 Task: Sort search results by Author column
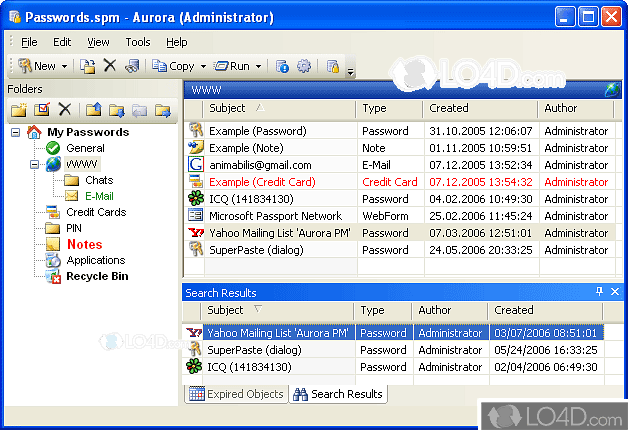[450, 310]
